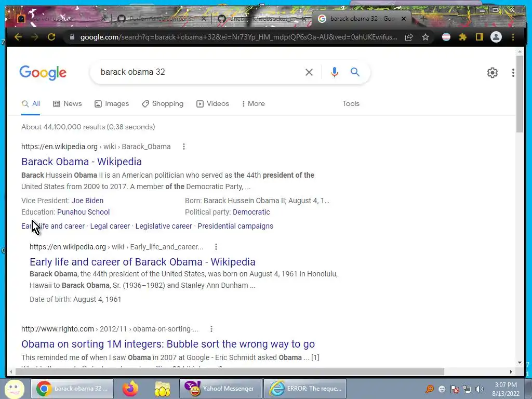Open Obama on sorting 1M integers result
This screenshot has height=399, width=532.
168,344
